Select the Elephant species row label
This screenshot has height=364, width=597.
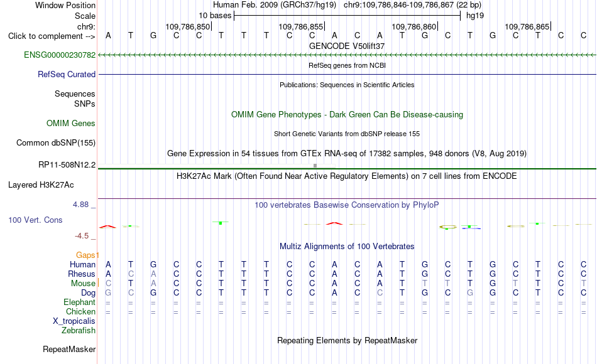click(x=80, y=302)
